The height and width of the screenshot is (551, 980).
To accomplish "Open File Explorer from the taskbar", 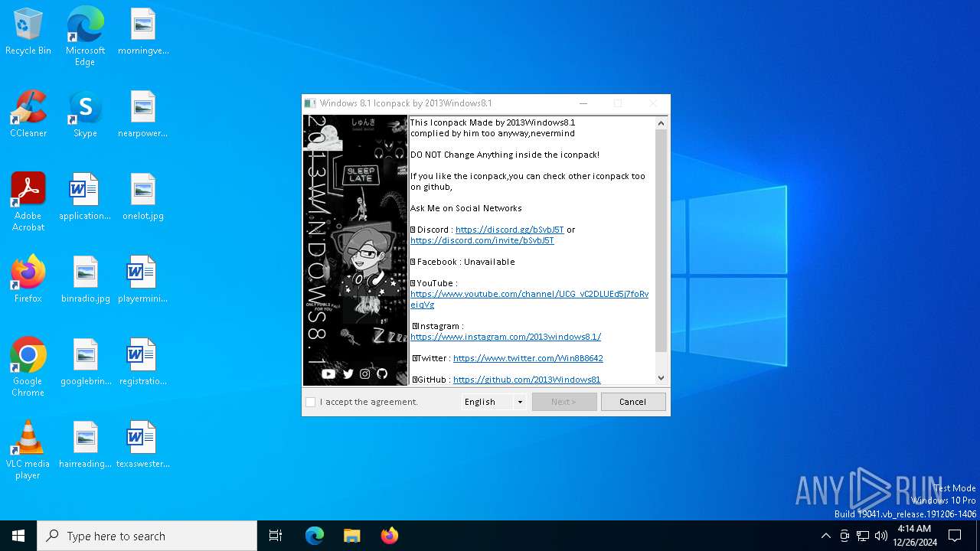I will pos(352,536).
